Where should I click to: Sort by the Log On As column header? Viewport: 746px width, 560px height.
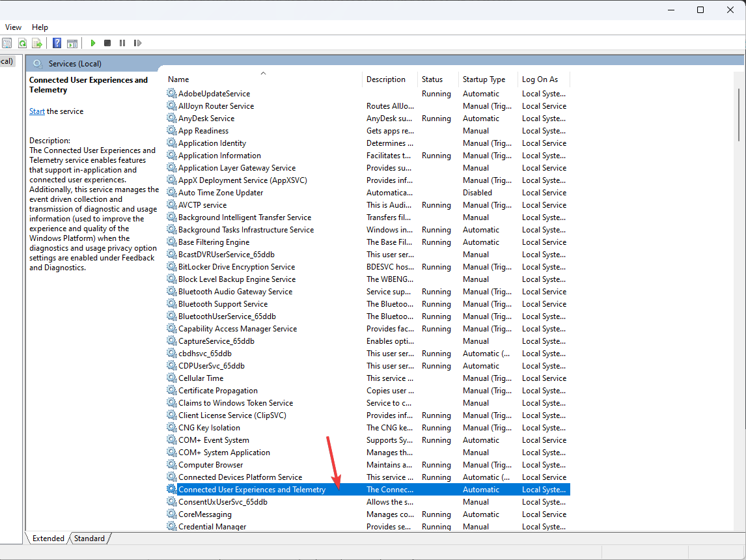tap(540, 79)
